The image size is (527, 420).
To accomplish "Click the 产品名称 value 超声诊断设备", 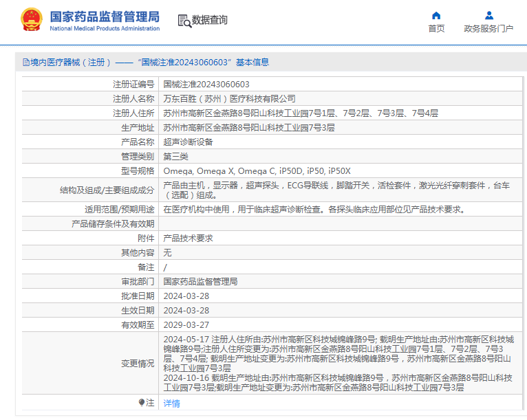I will [188, 142].
